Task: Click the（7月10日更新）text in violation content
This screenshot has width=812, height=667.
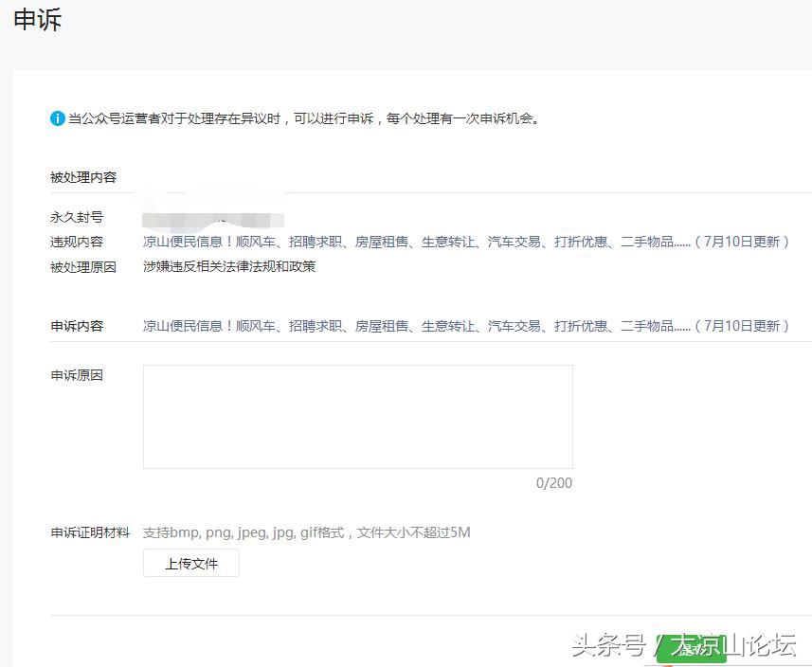Action: pyautogui.click(x=743, y=242)
